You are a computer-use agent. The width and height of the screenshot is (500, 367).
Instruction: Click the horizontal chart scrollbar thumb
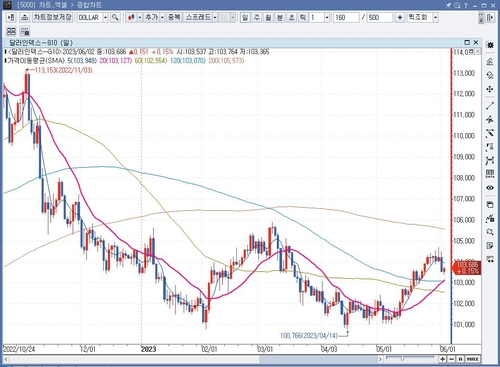[319, 359]
